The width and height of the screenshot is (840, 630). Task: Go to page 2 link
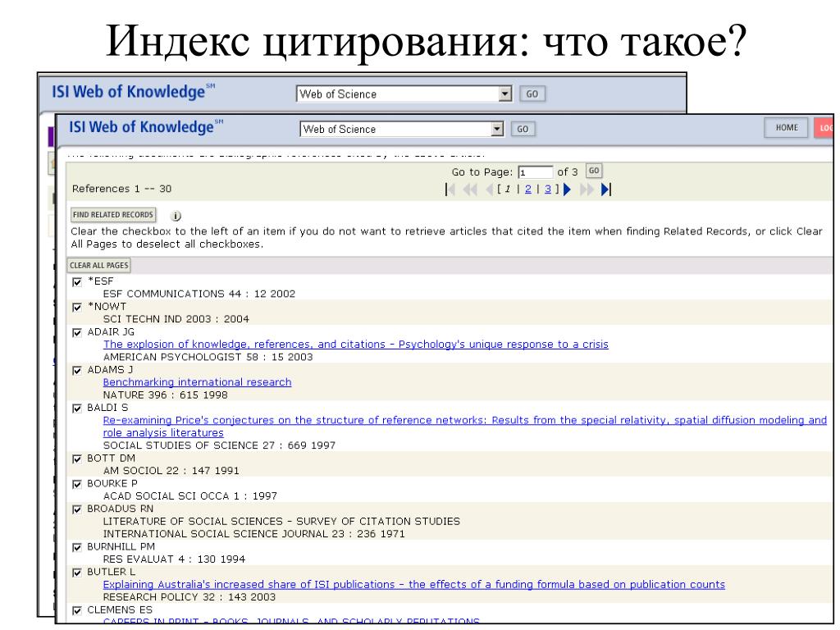pyautogui.click(x=528, y=189)
